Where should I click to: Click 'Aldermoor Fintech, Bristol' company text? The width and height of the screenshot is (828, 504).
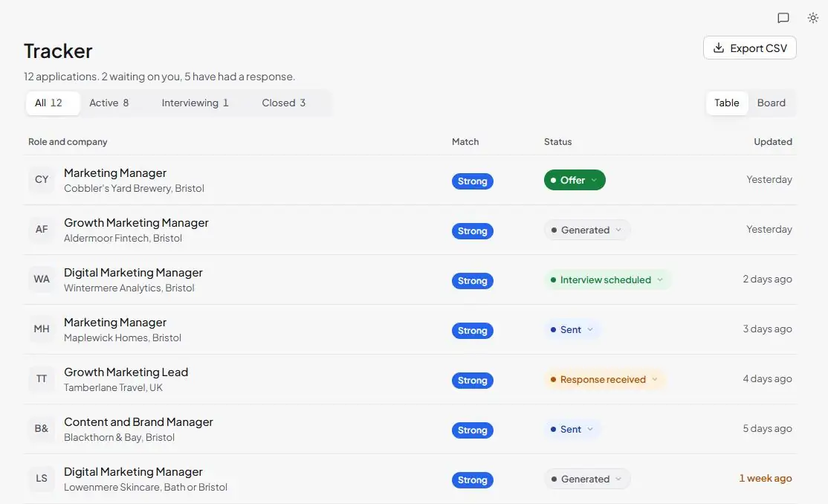click(x=123, y=239)
